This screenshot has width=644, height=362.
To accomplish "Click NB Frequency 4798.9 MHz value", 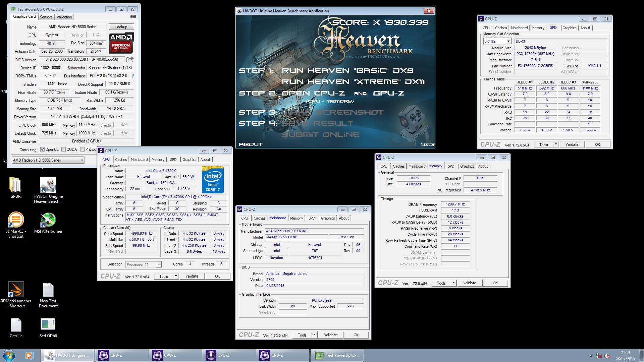I will tap(480, 190).
